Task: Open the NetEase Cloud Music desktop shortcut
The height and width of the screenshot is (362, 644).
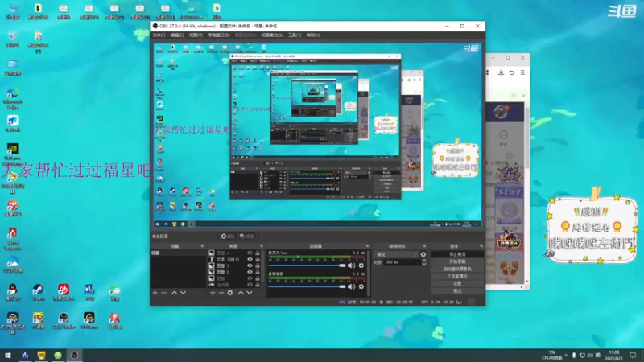Action: click(x=64, y=292)
